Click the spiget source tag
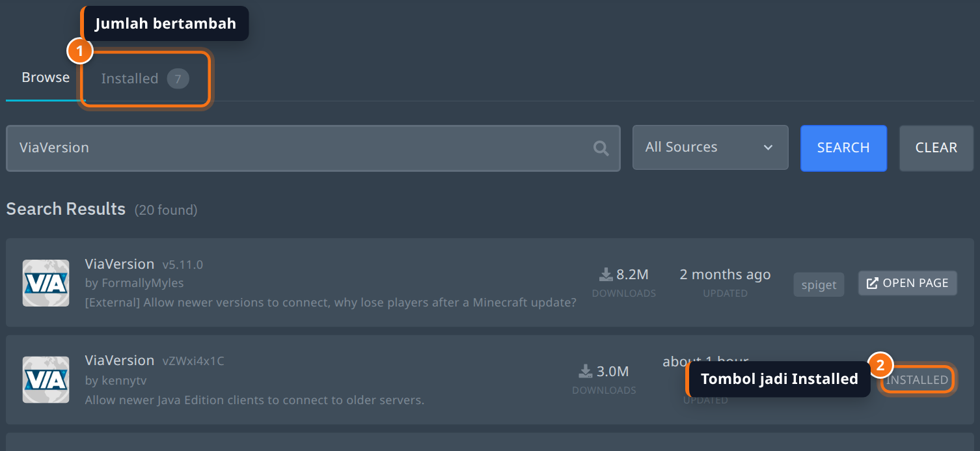980x451 pixels. pos(819,285)
